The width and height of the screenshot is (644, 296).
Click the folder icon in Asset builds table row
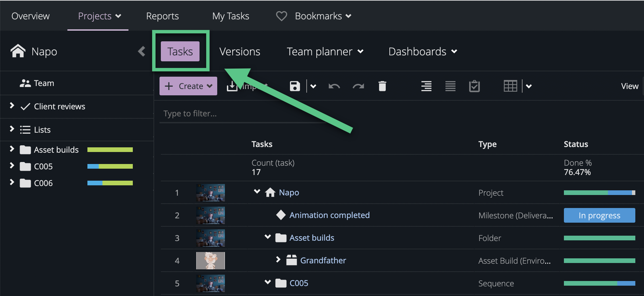coord(281,238)
